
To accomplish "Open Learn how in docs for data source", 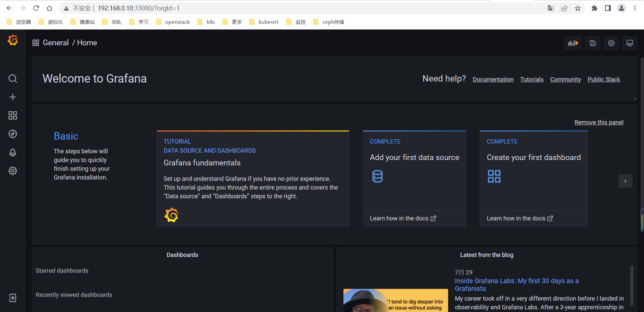I will tap(403, 218).
